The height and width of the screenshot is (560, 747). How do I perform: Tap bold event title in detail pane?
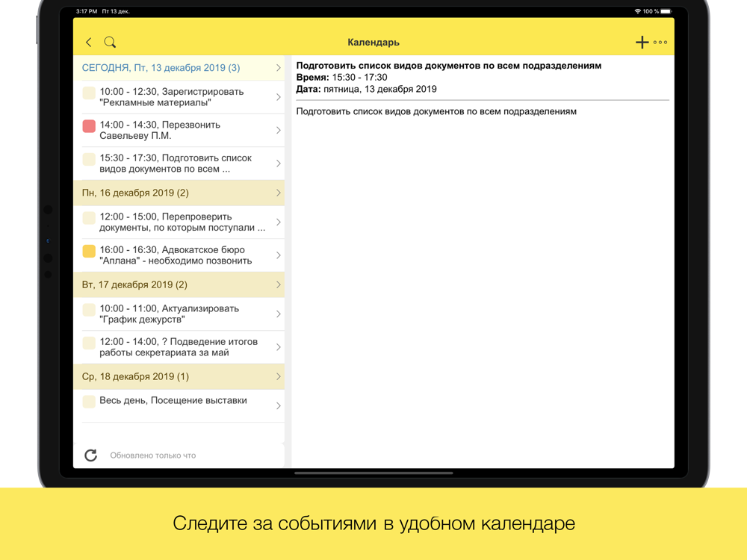(x=449, y=66)
